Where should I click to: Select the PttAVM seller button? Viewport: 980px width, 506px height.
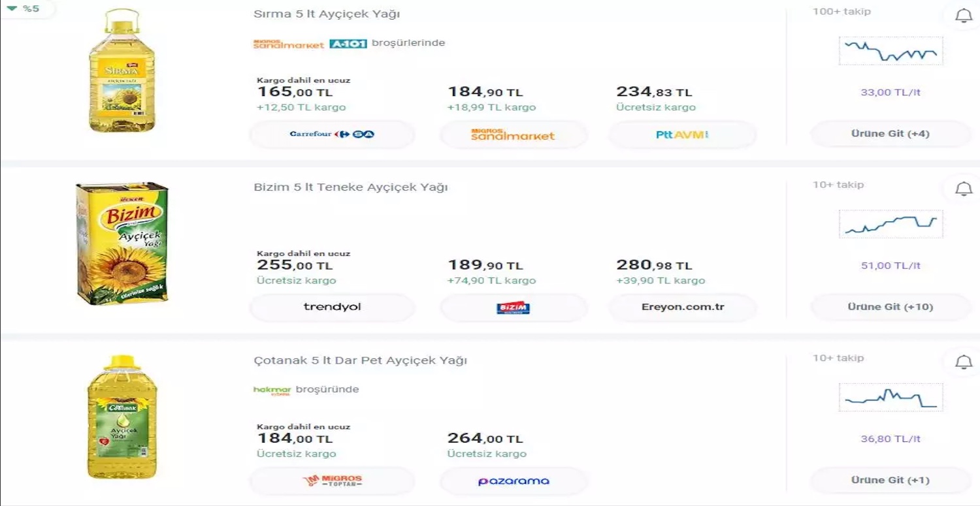[682, 134]
